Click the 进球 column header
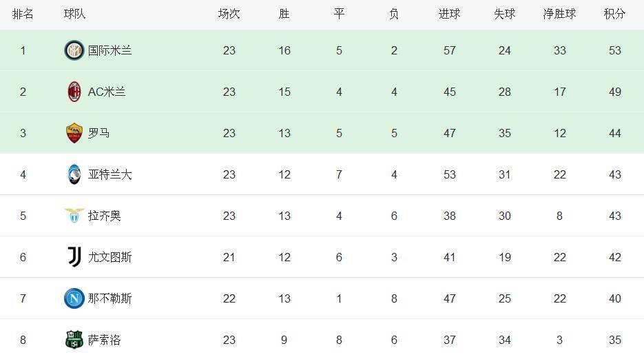The height and width of the screenshot is (357, 644). click(x=449, y=14)
